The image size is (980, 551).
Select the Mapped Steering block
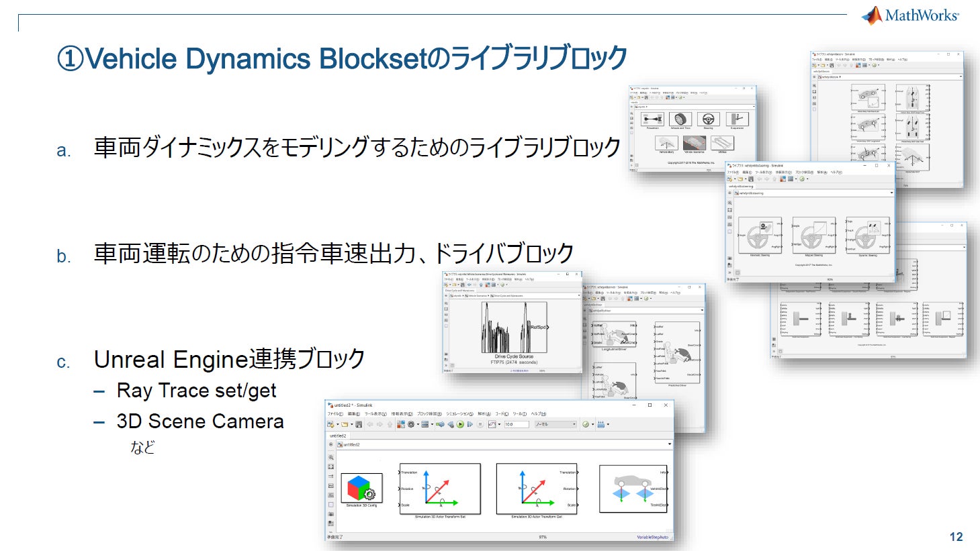click(814, 235)
